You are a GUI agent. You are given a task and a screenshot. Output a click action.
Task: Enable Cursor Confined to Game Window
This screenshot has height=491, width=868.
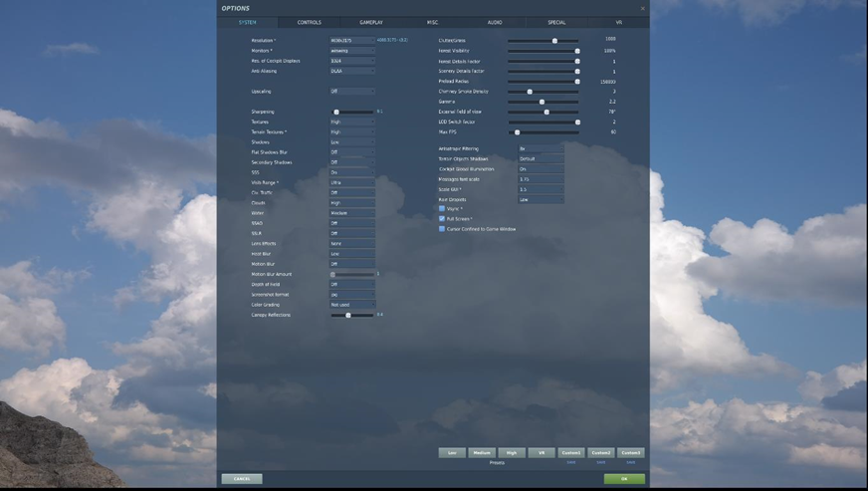tap(442, 229)
